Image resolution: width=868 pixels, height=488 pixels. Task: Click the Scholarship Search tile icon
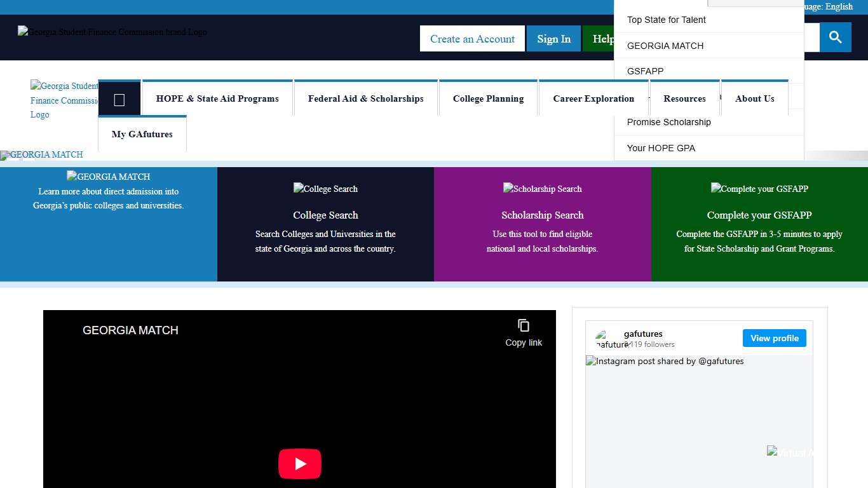[542, 189]
